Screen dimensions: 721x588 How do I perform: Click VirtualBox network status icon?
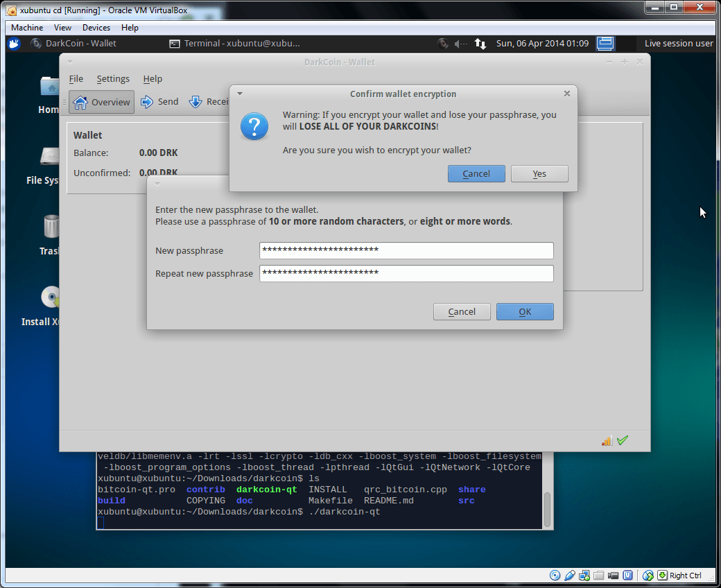tap(584, 575)
